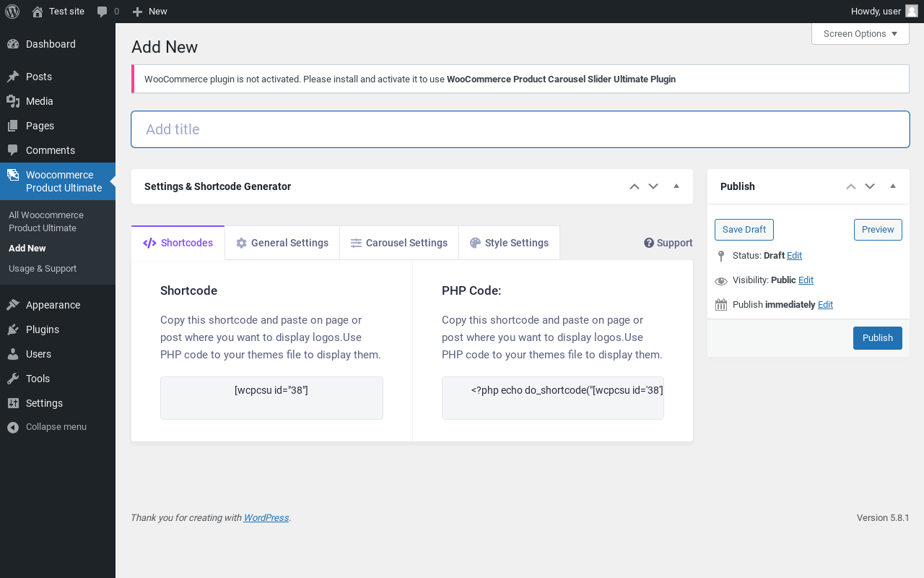Collapse the Publish panel with triangle toggle
This screenshot has height=578, width=924.
pyautogui.click(x=893, y=186)
